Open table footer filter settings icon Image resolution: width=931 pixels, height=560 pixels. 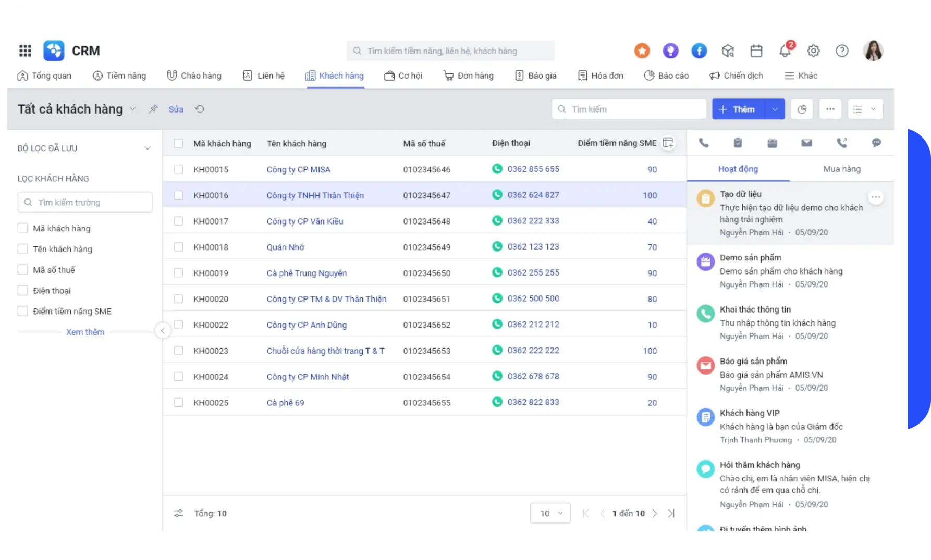click(178, 513)
